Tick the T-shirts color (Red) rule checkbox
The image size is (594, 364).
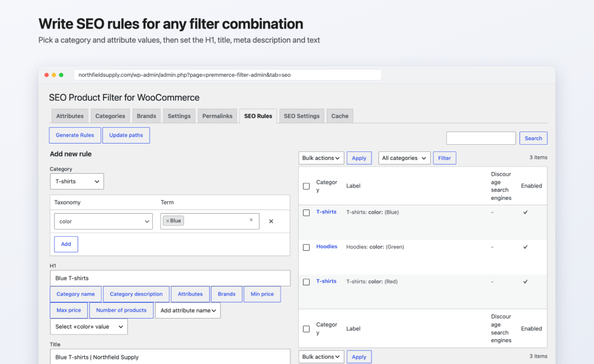point(306,282)
